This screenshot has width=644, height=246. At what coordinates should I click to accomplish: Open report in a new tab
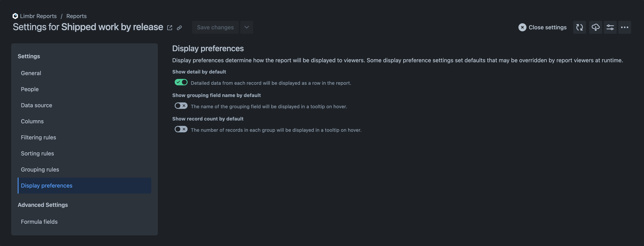(170, 28)
